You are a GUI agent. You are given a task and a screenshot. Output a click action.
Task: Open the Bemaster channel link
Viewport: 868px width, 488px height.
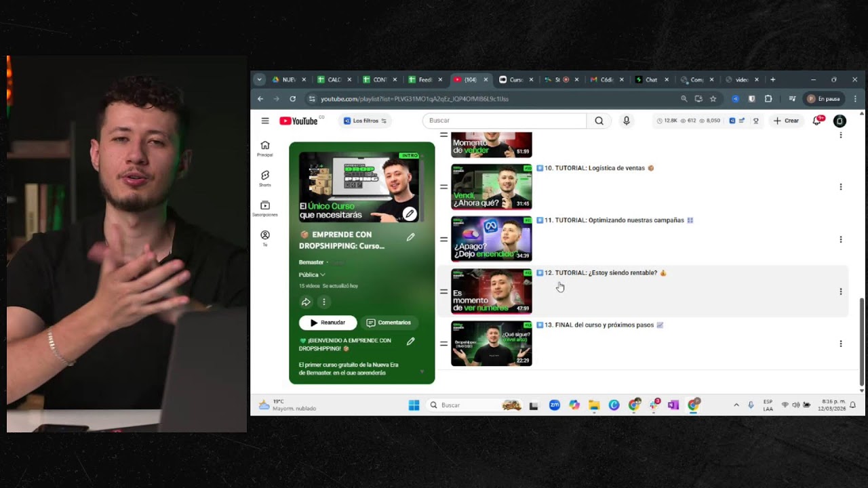[x=311, y=262]
